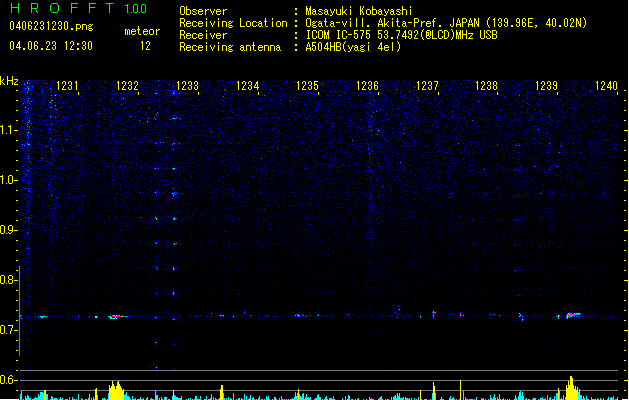Click the Observer label
The height and width of the screenshot is (400, 629).
click(x=203, y=11)
